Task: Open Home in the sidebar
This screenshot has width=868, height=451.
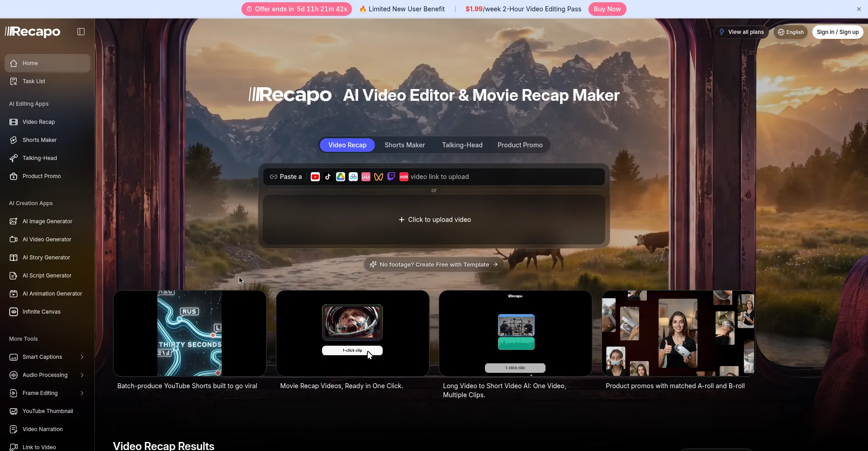Action: pyautogui.click(x=47, y=63)
